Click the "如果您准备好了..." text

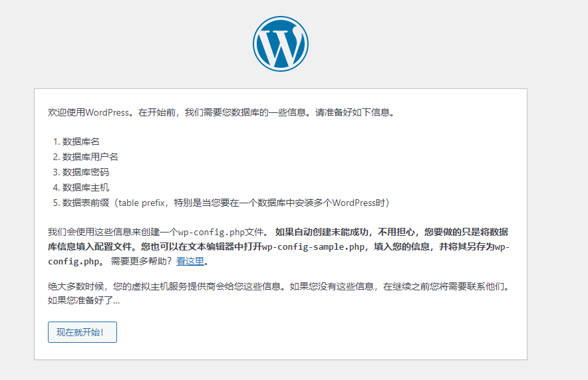click(x=84, y=300)
